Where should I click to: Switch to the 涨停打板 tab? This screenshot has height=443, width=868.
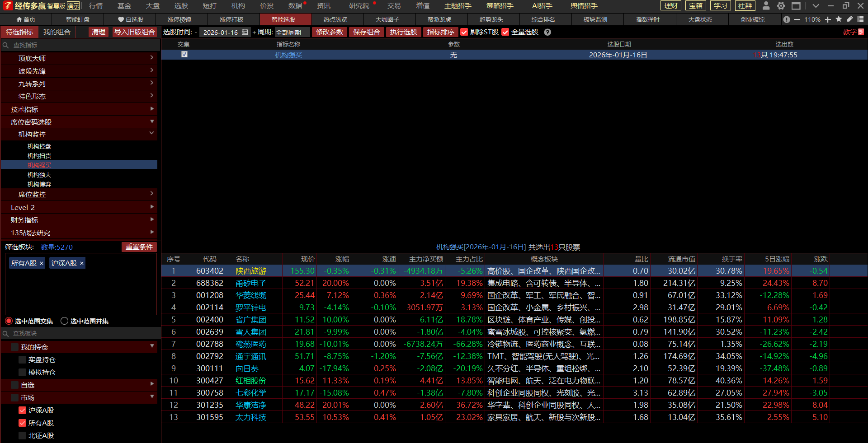coord(231,19)
